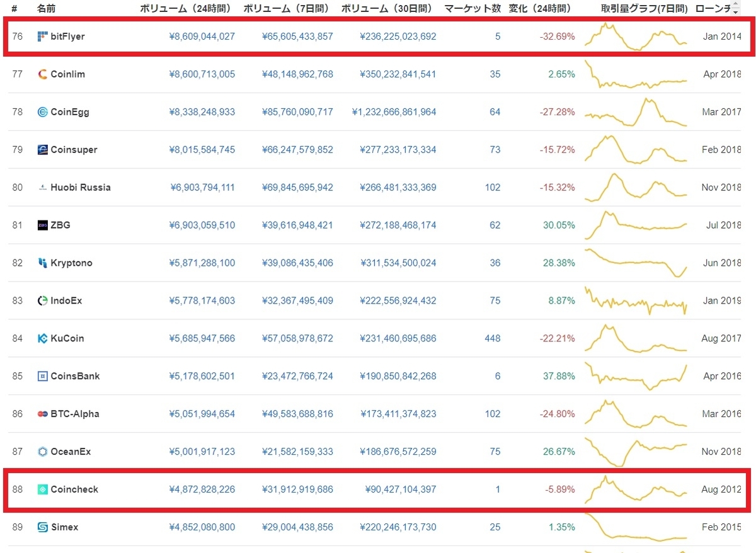The height and width of the screenshot is (553, 756).
Task: Click the CoinEgg logo icon
Action: click(x=43, y=112)
